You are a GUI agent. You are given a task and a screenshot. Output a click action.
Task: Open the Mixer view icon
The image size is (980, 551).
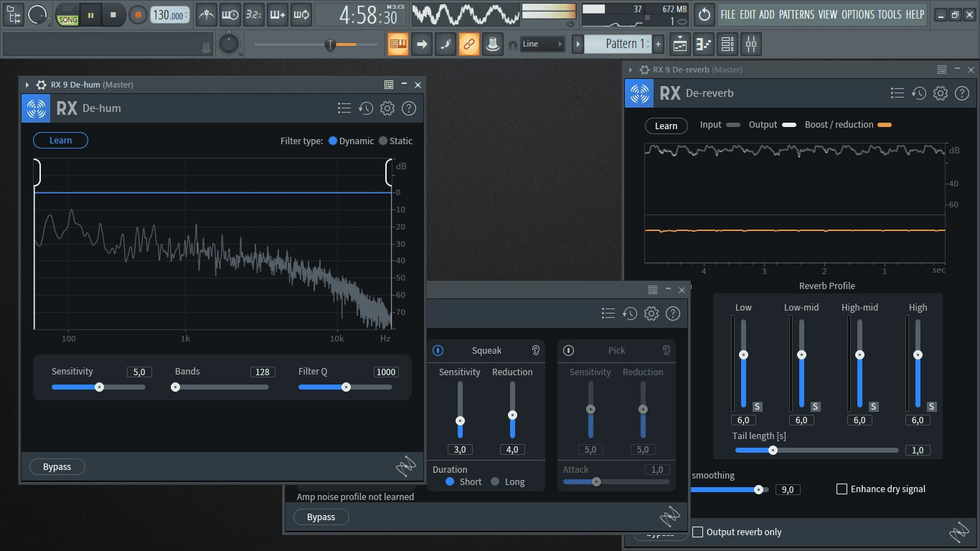(x=751, y=44)
